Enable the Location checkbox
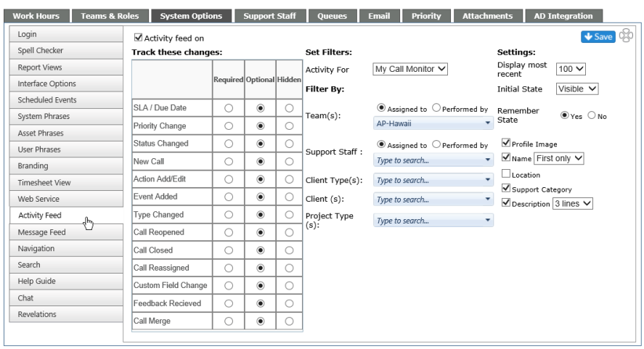 (506, 173)
